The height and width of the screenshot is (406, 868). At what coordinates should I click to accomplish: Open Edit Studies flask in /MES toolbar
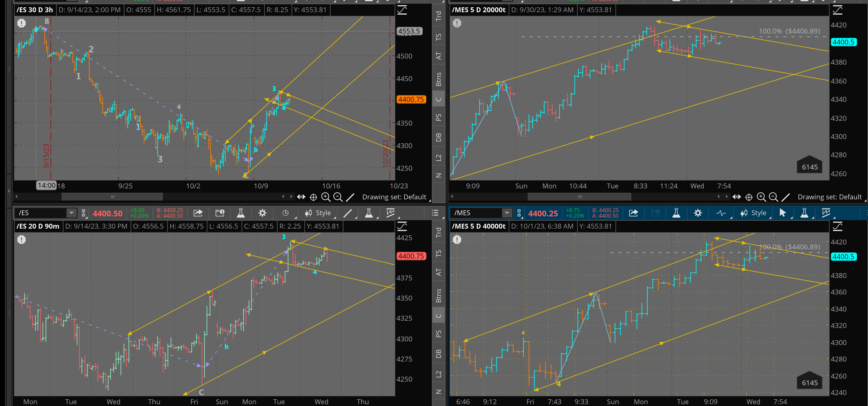(676, 213)
